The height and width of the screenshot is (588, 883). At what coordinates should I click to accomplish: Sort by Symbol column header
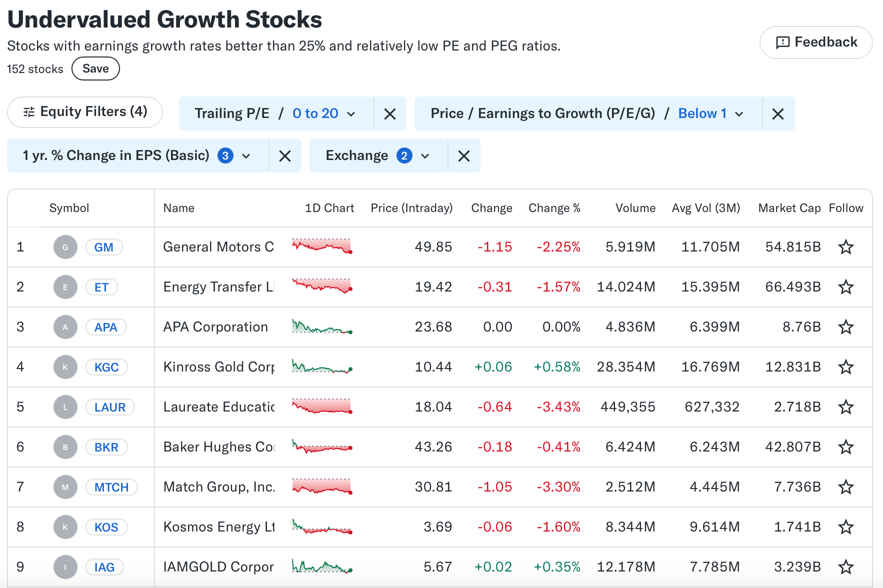(69, 208)
